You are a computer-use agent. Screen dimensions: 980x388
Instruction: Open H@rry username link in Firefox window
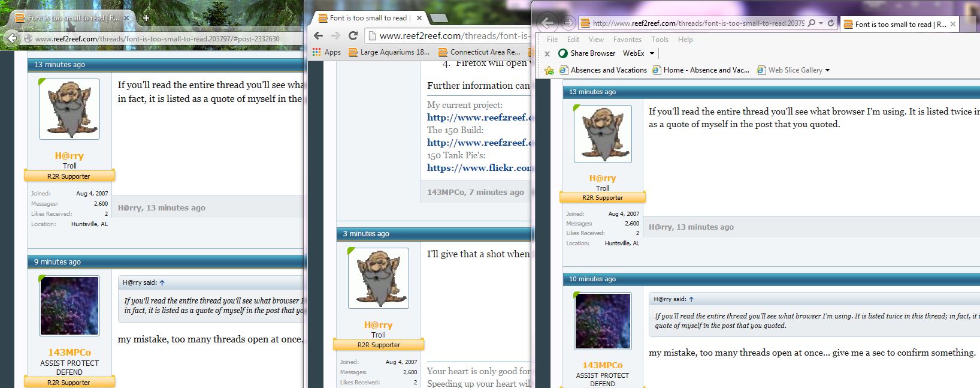(69, 156)
